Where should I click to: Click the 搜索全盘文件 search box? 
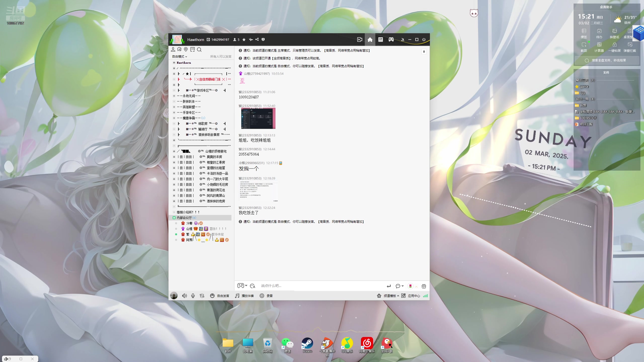pos(607,60)
